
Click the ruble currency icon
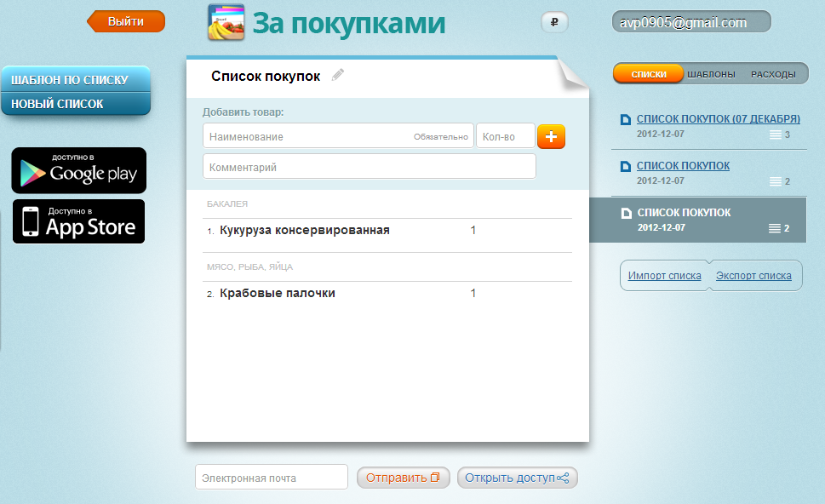(554, 23)
